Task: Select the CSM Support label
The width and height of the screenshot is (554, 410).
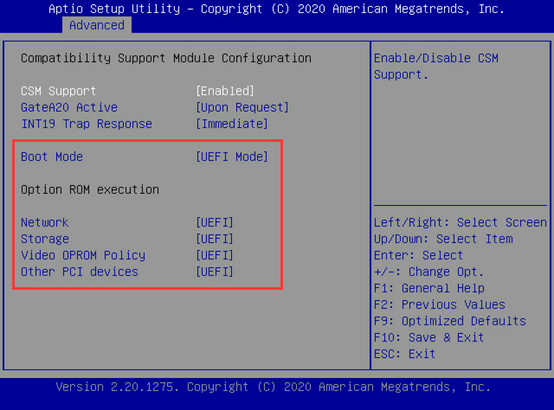Action: pyautogui.click(x=58, y=91)
